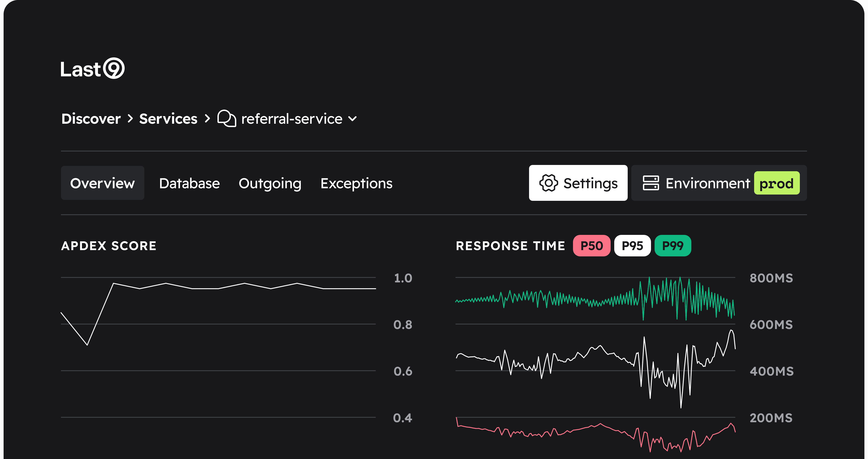Open the referral-service service selector
The image size is (868, 459).
[x=291, y=119]
